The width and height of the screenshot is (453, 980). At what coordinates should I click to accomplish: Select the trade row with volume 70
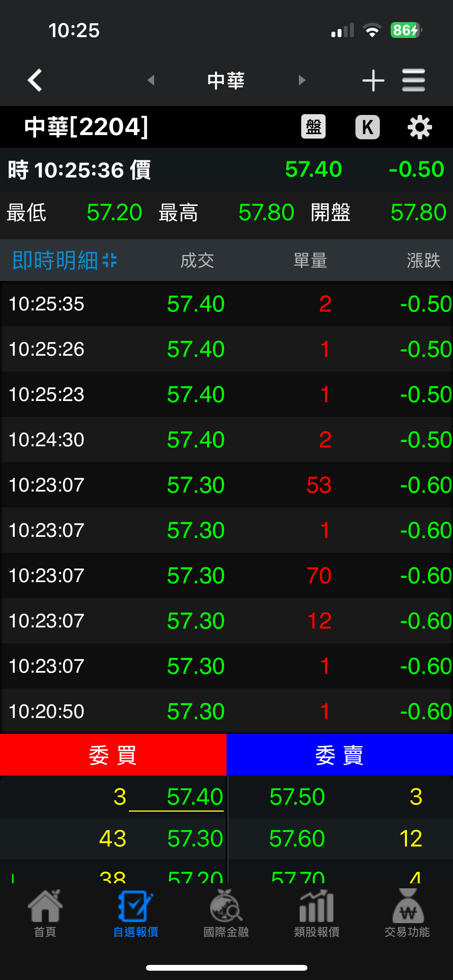click(x=226, y=576)
